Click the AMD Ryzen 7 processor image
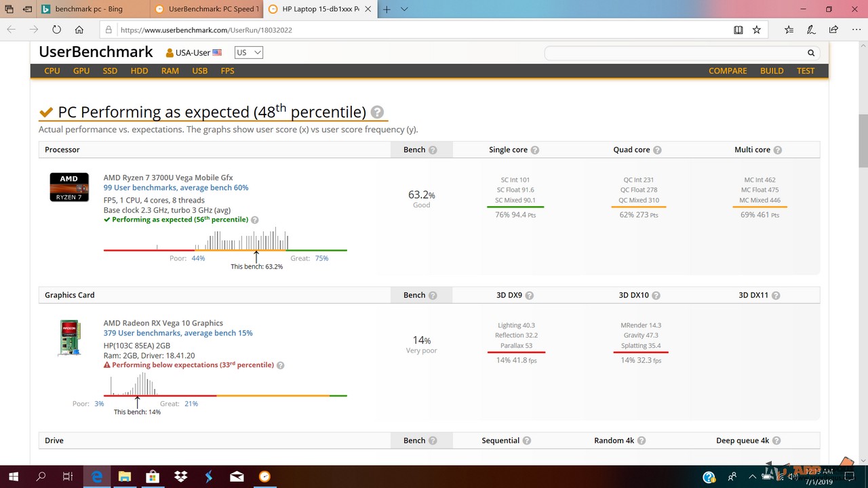Image resolution: width=868 pixels, height=488 pixels. pos(69,187)
